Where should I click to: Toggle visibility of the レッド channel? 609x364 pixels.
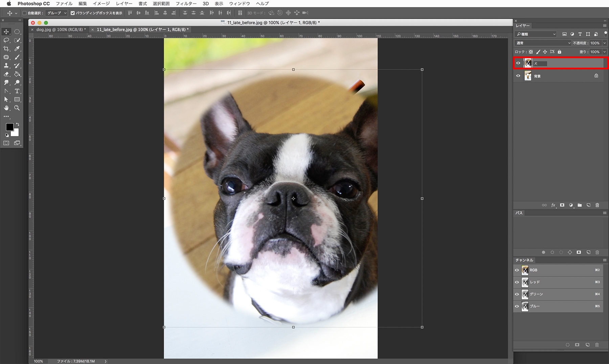pyautogui.click(x=517, y=282)
